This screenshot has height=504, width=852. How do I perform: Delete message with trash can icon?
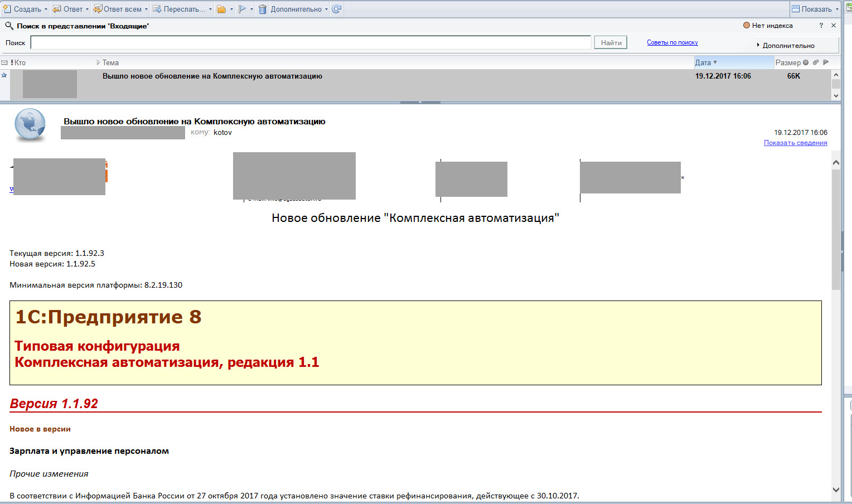tap(263, 9)
